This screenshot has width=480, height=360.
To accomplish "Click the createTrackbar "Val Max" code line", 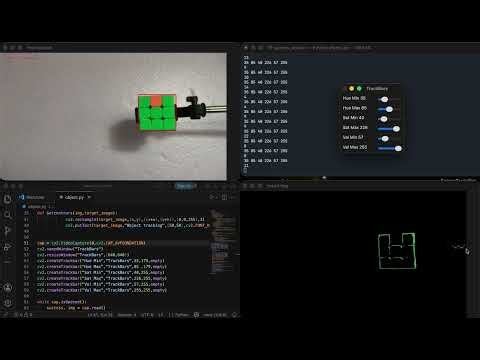I will pyautogui.click(x=102, y=290).
